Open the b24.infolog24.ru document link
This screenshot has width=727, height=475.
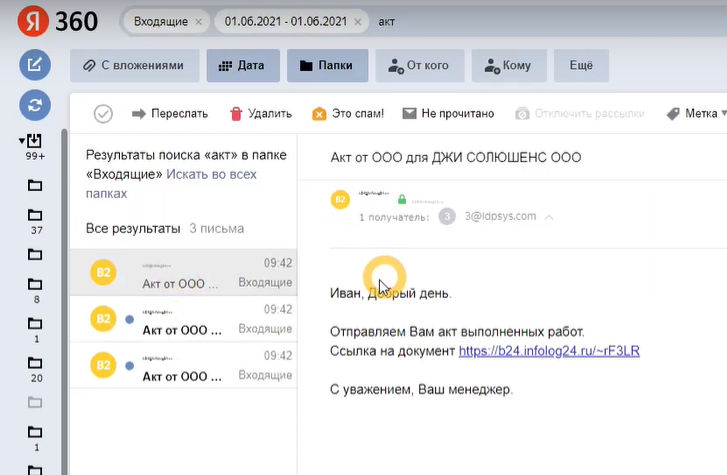click(549, 351)
